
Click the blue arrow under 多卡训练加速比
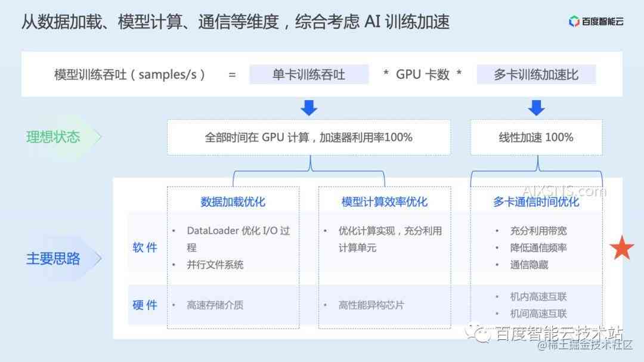coord(536,108)
